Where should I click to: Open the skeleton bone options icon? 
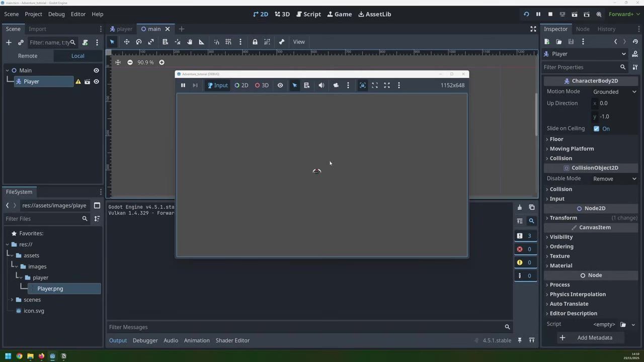(x=282, y=42)
